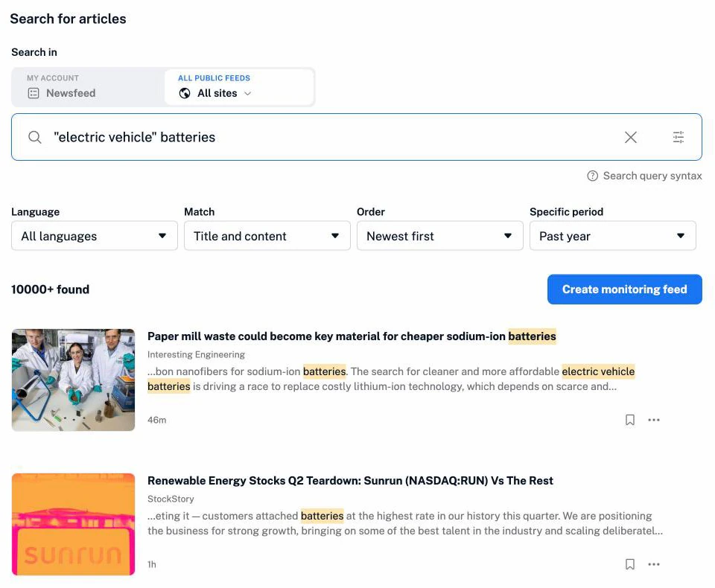This screenshot has height=588, width=715.
Task: Open the Sunrun article thumbnail
Action: tap(74, 524)
